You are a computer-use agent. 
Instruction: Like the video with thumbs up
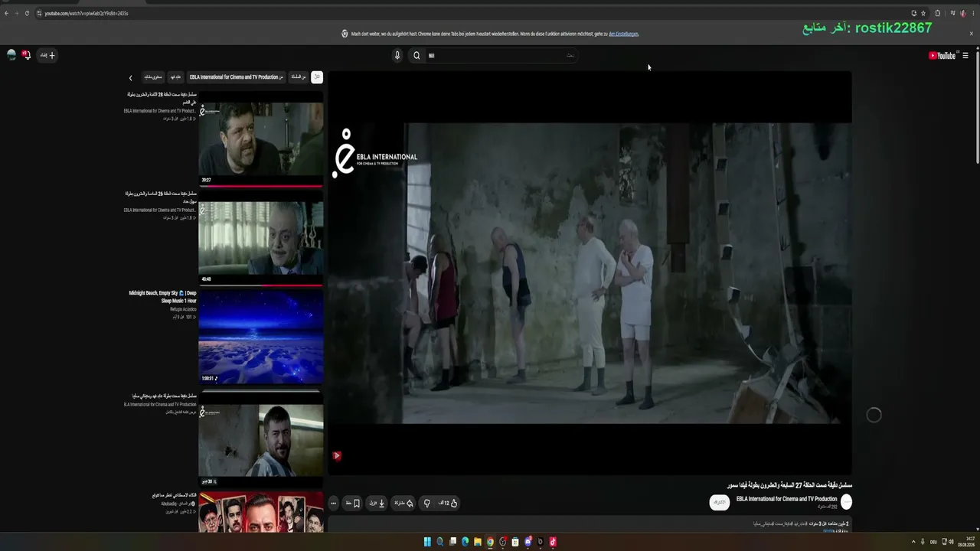448,503
